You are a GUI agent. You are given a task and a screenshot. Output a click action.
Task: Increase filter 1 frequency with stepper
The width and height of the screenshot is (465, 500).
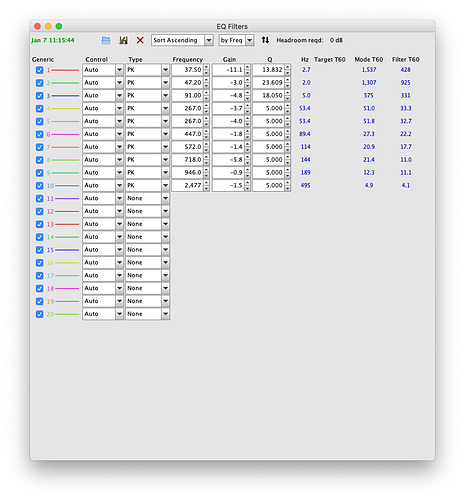tap(207, 67)
